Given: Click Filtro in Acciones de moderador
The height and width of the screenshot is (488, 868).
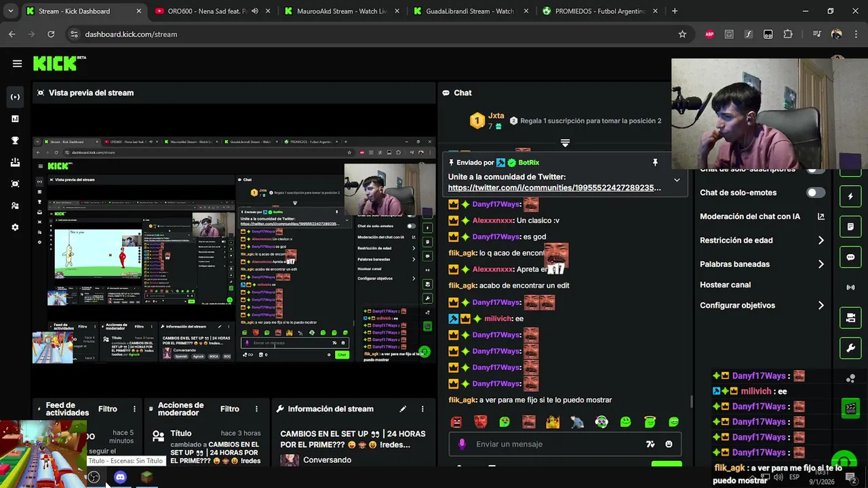Looking at the screenshot, I should click(x=229, y=409).
